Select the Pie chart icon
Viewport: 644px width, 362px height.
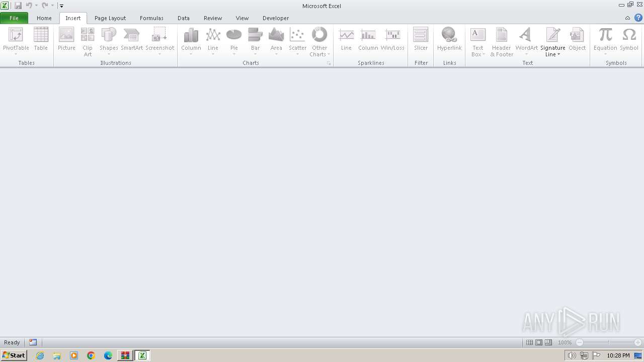(x=234, y=35)
